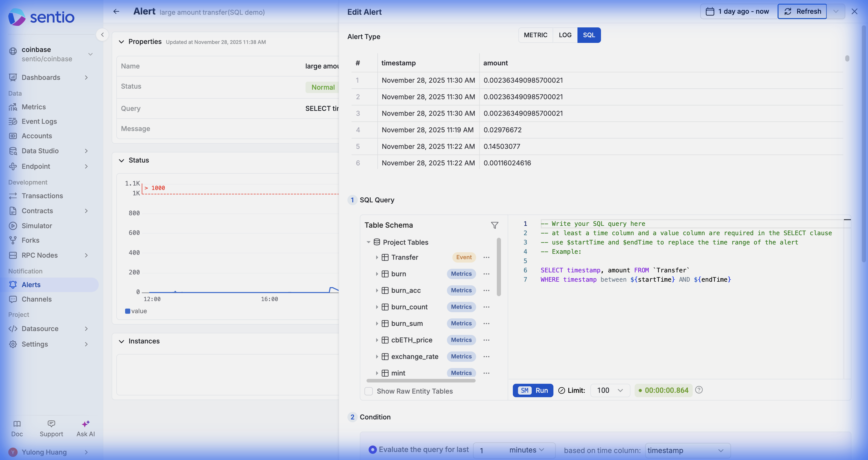The height and width of the screenshot is (460, 868).
Task: Switch alert type to LOG tab
Action: (565, 35)
